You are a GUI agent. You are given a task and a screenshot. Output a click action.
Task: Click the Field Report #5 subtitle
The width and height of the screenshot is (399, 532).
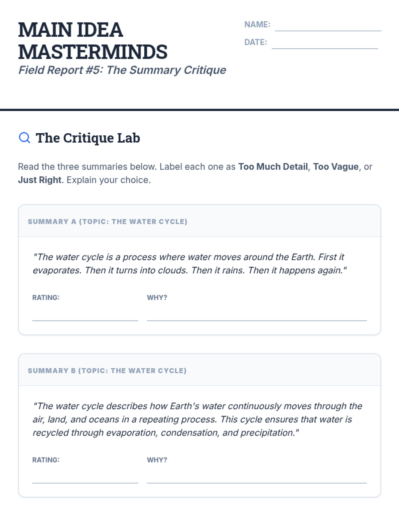[122, 70]
